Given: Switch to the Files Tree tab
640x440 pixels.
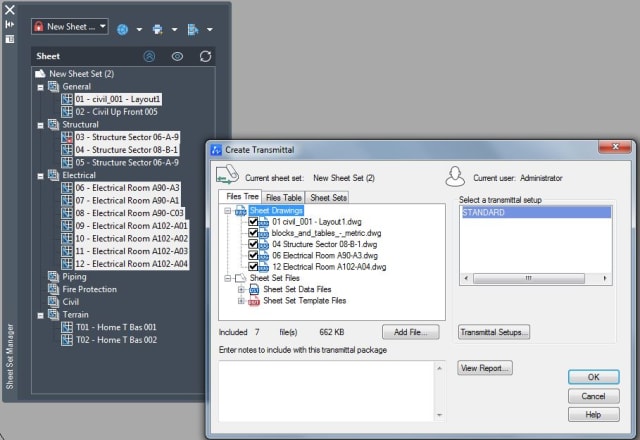Looking at the screenshot, I should coord(242,197).
